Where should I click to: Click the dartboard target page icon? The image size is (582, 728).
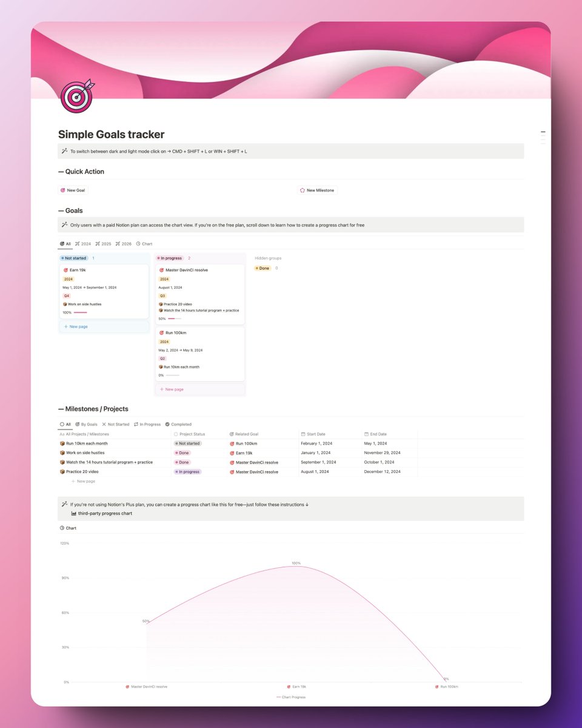pyautogui.click(x=76, y=95)
